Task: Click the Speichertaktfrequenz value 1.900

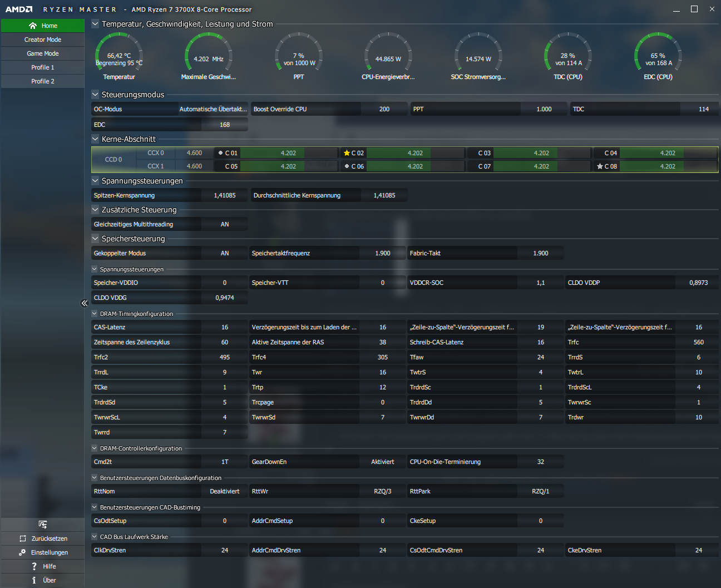Action: click(383, 253)
